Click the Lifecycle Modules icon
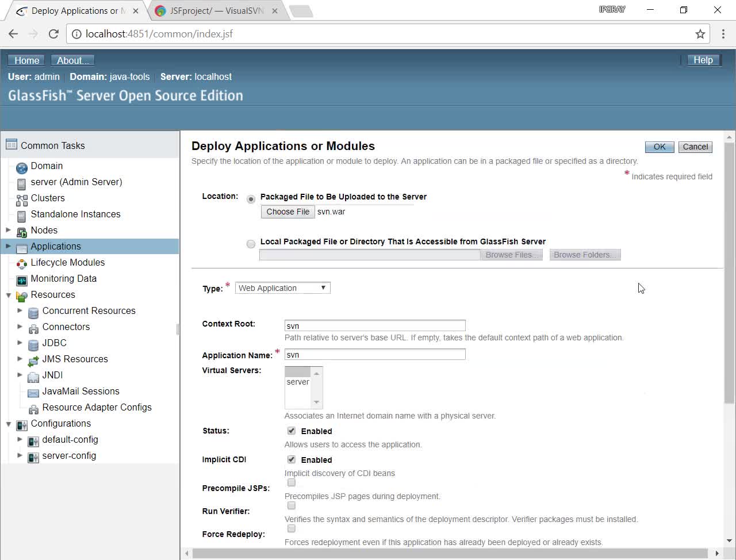 (x=22, y=264)
